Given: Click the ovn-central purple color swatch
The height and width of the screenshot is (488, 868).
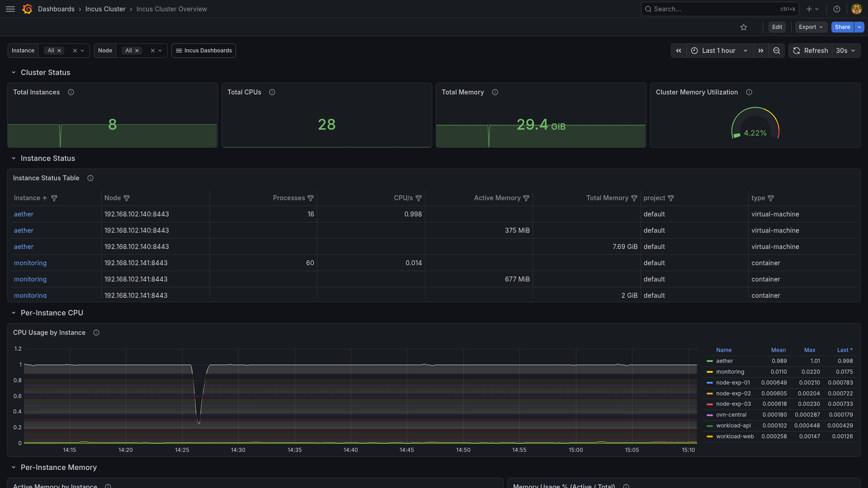Looking at the screenshot, I should click(x=710, y=415).
